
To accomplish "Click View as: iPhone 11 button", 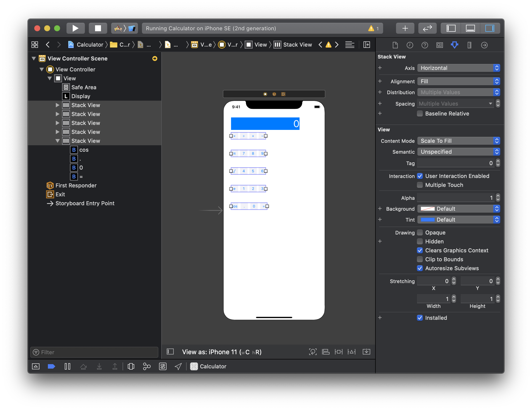I will coord(222,352).
